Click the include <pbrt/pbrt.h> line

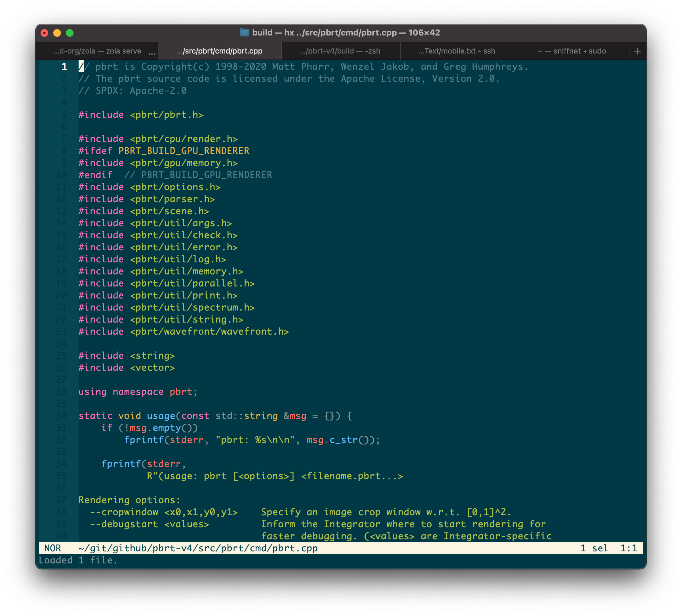point(141,115)
